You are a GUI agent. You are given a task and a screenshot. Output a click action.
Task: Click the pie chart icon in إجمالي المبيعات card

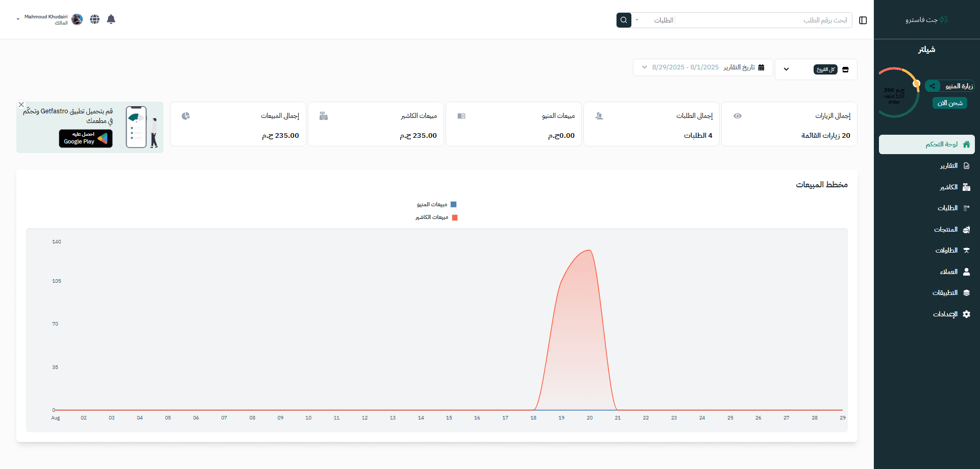click(186, 116)
